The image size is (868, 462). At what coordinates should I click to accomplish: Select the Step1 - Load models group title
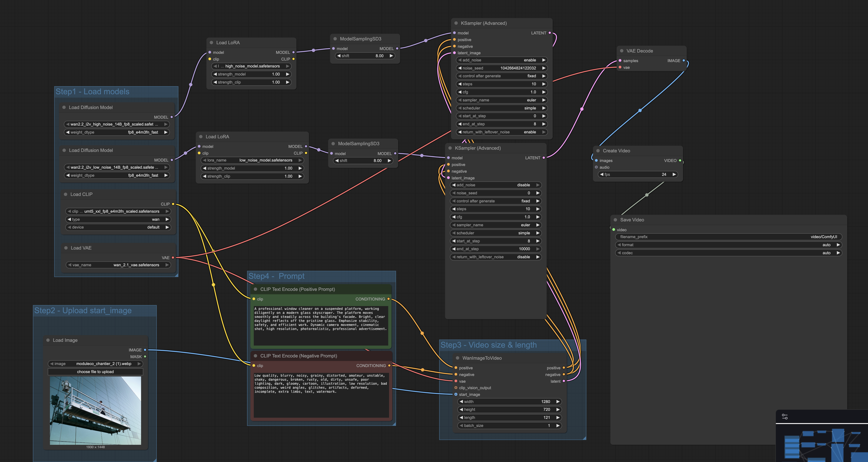coord(92,92)
